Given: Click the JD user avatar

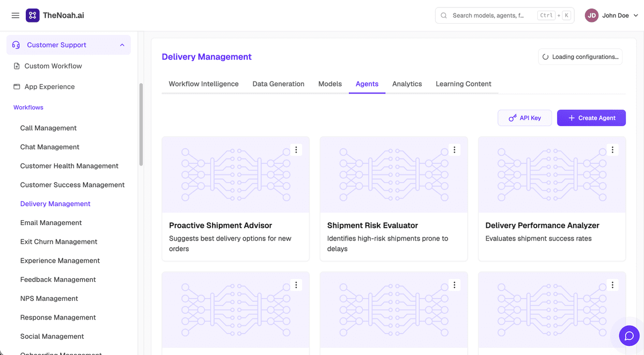Looking at the screenshot, I should [591, 16].
